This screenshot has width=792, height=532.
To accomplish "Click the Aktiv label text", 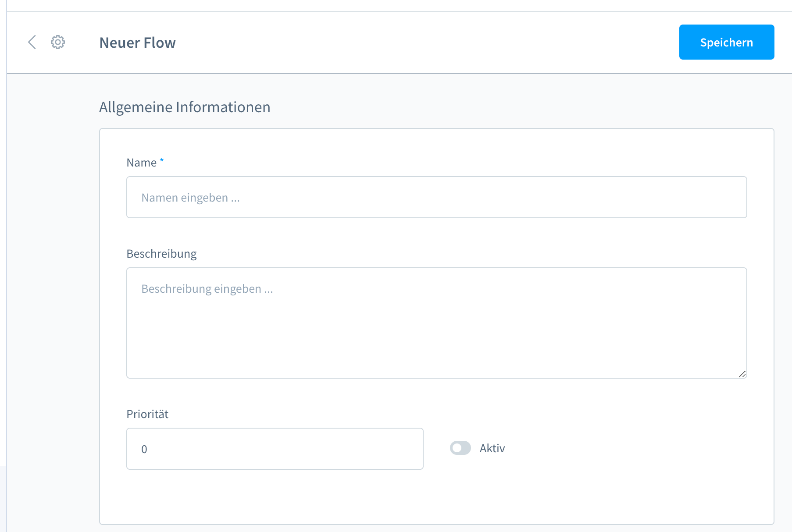I will point(492,448).
